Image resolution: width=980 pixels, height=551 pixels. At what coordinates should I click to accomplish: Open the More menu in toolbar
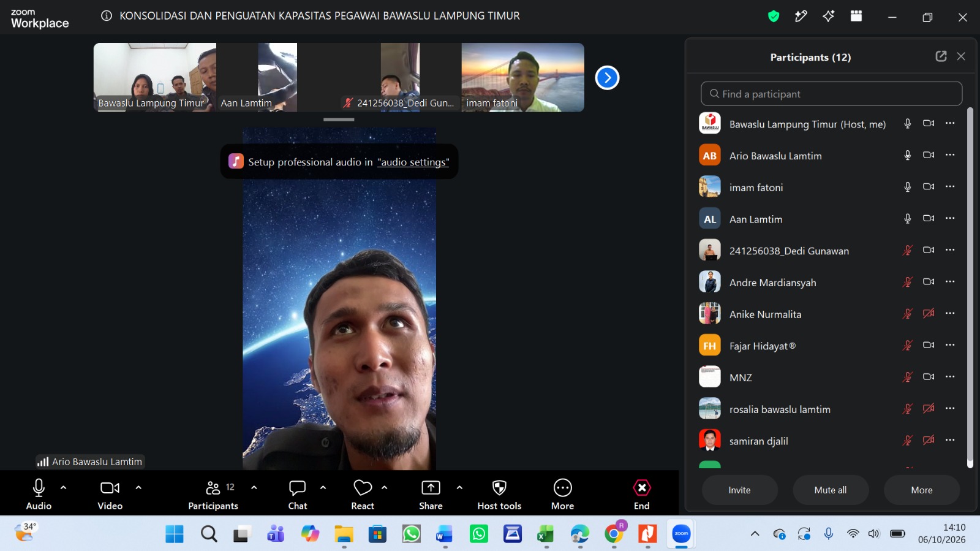562,488
